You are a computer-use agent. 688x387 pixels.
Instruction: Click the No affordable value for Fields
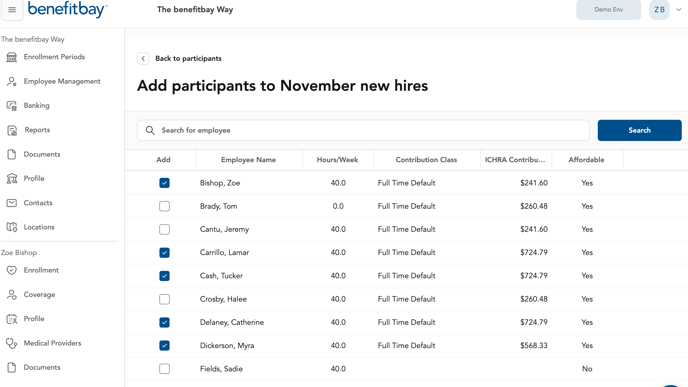pos(587,369)
